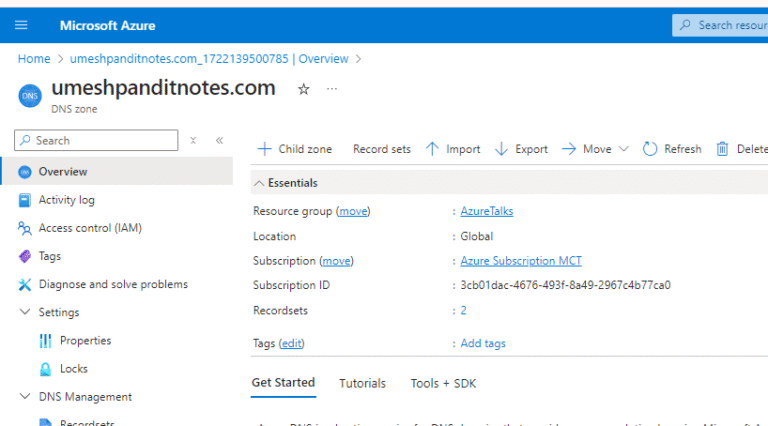Click the Locks padlock icon
Viewport: 768px width, 426px height.
[x=46, y=369]
